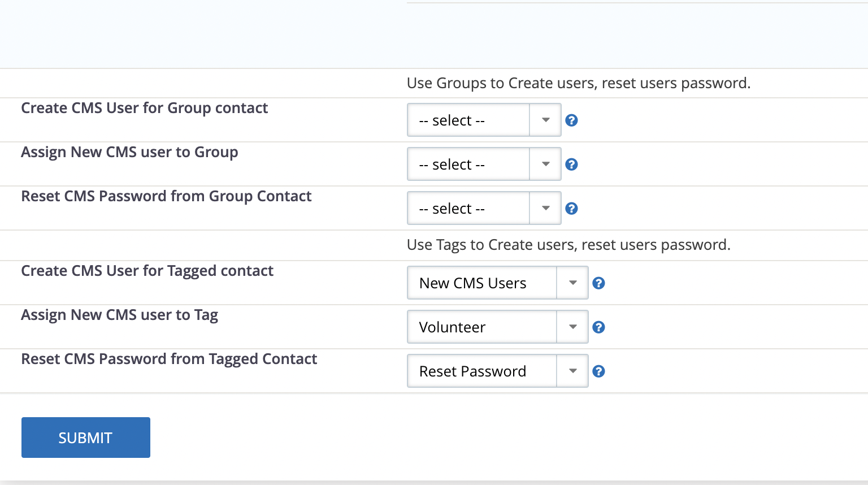Click the Reset CMS Password from Tagged Contact label
This screenshot has width=868, height=485.
pyautogui.click(x=169, y=359)
